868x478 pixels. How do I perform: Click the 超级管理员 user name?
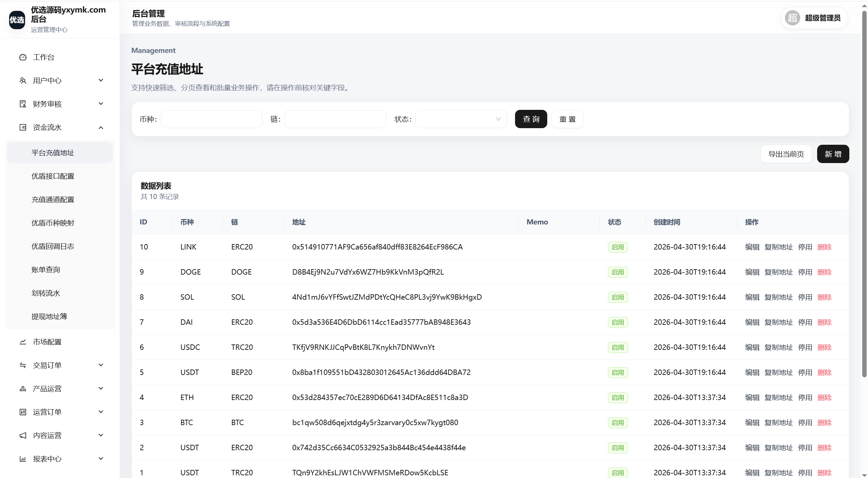tap(823, 18)
